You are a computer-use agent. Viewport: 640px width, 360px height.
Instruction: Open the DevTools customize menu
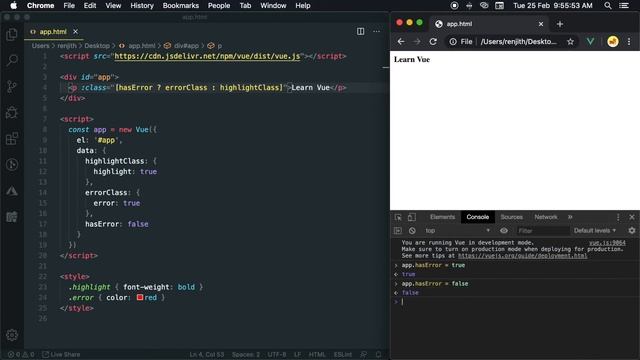pyautogui.click(x=618, y=217)
